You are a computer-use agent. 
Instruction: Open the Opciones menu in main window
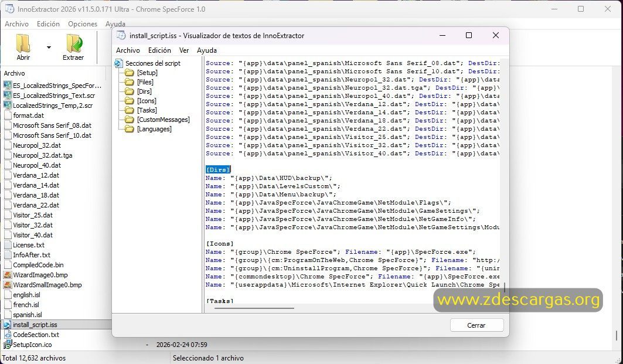click(83, 24)
